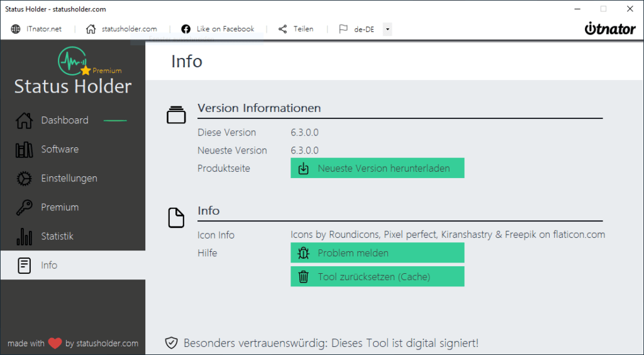This screenshot has height=355, width=644.
Task: Click the Besonders vertrauenswürdig signed notice
Action: [x=331, y=342]
